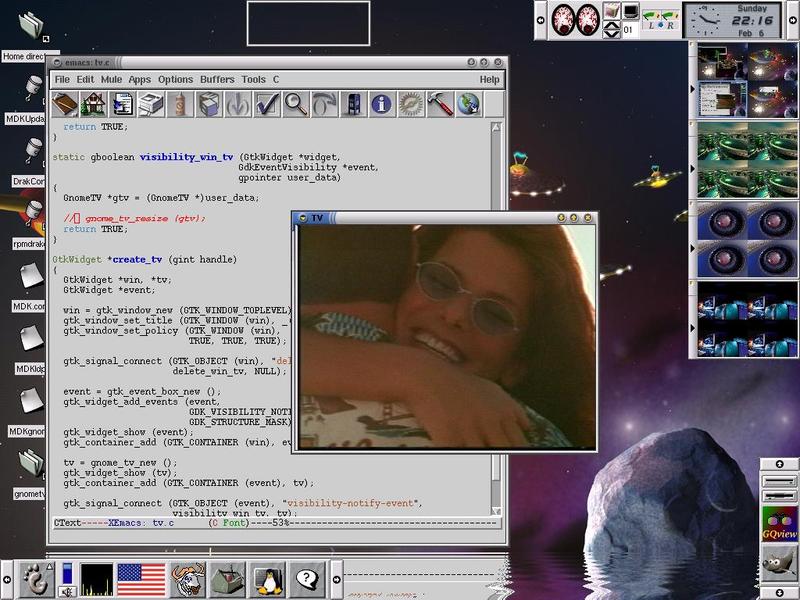Collapse bottom panel using left arrow
This screenshot has height=600, width=800.
click(x=7, y=580)
